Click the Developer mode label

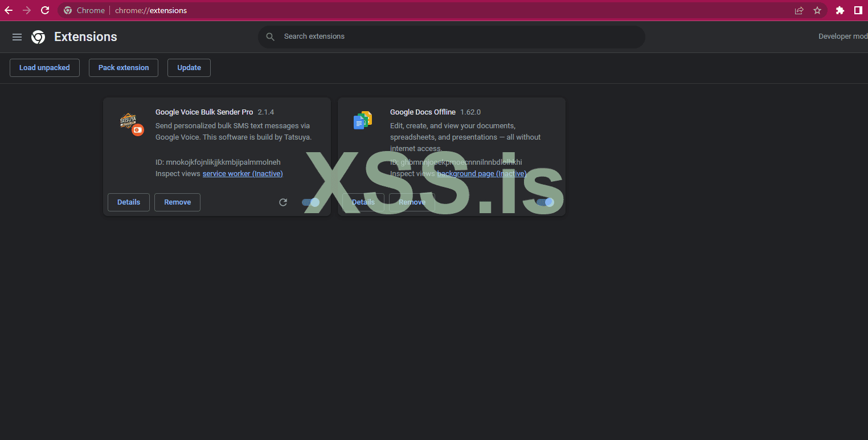click(843, 36)
